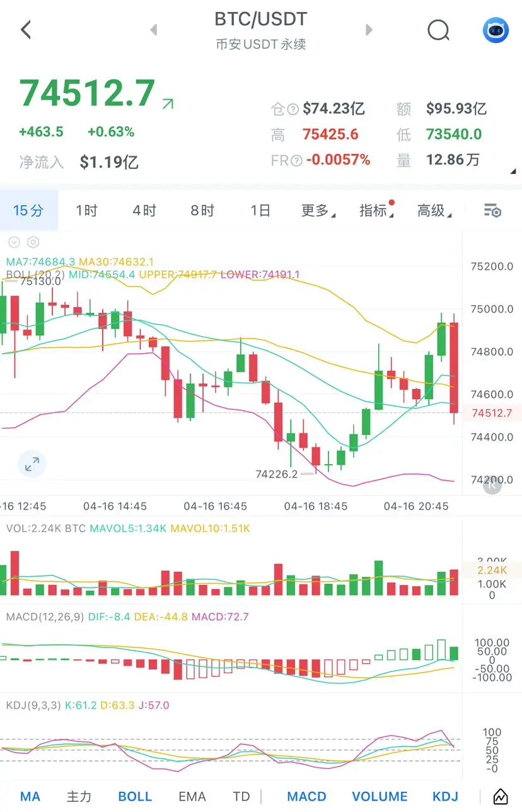This screenshot has height=812, width=522.
Task: Tap the open interest $74.23亿 value
Action: pos(333,109)
